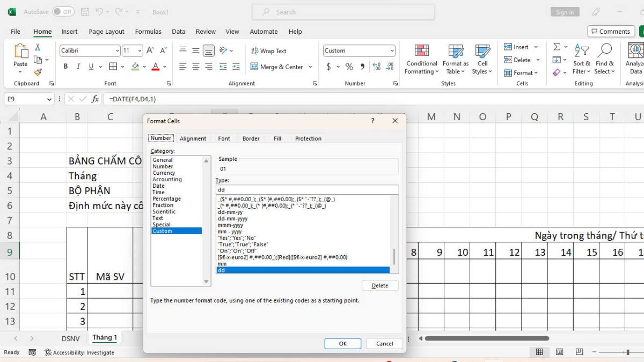Open Format as Table gallery
The height and width of the screenshot is (362, 644).
point(456,60)
